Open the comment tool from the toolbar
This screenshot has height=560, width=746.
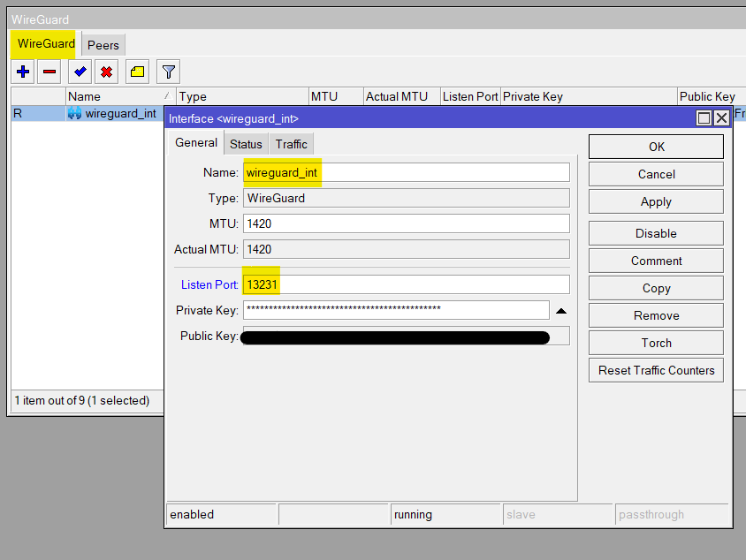[138, 72]
